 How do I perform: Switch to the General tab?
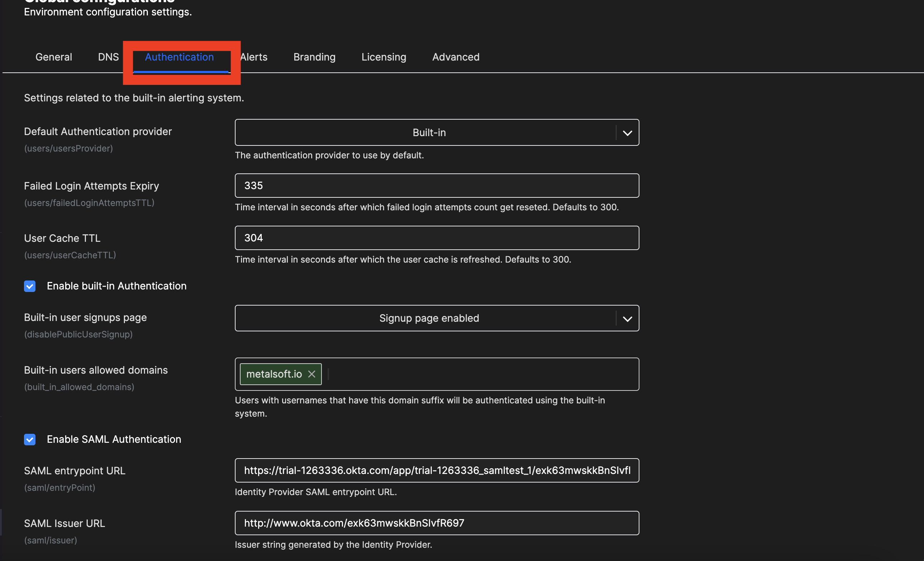[x=54, y=57]
